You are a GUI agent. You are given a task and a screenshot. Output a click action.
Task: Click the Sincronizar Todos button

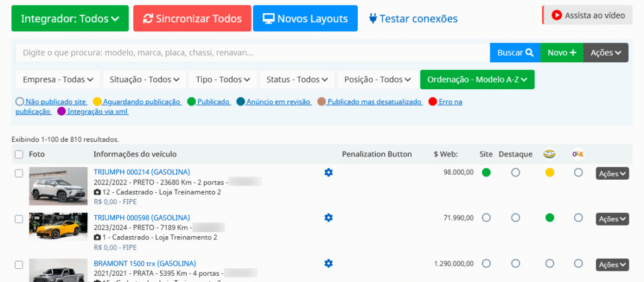point(192,18)
